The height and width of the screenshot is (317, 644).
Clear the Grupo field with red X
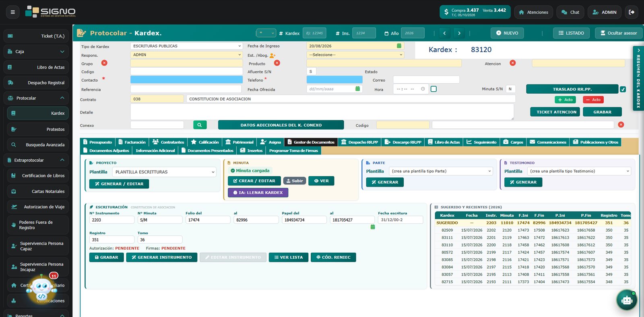point(104,63)
